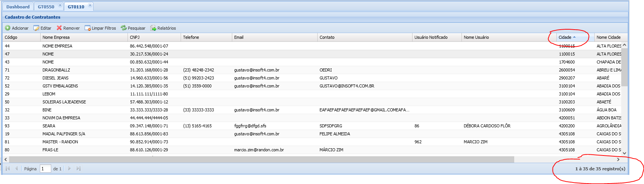Viewport: 644px width, 184px height.
Task: Sort by Código column header
Action: coord(21,37)
